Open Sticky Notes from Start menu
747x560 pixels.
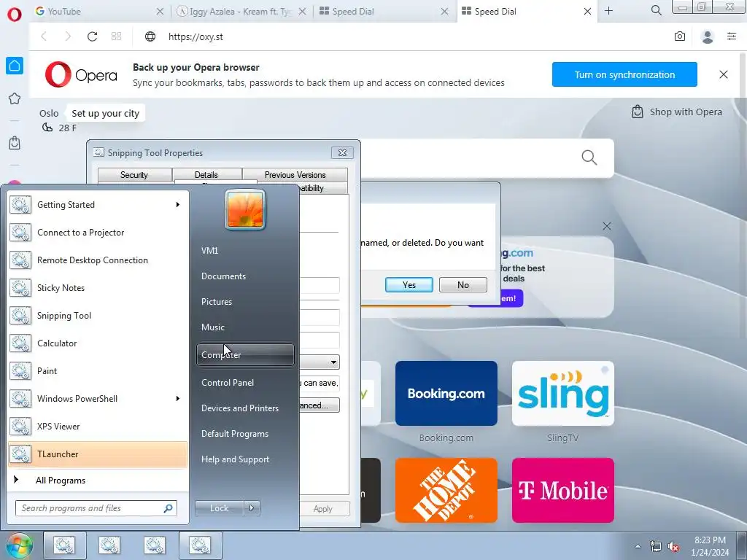click(x=98, y=287)
